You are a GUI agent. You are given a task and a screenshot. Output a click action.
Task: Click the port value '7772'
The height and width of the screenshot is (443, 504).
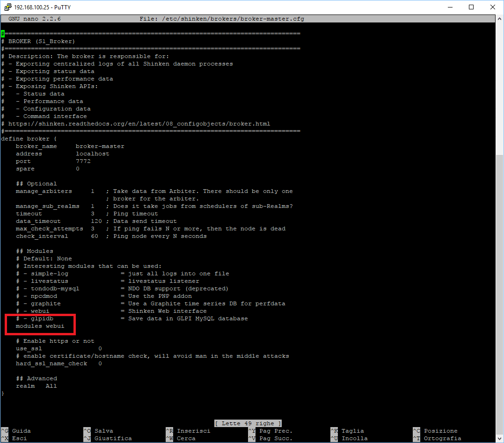pyautogui.click(x=83, y=161)
